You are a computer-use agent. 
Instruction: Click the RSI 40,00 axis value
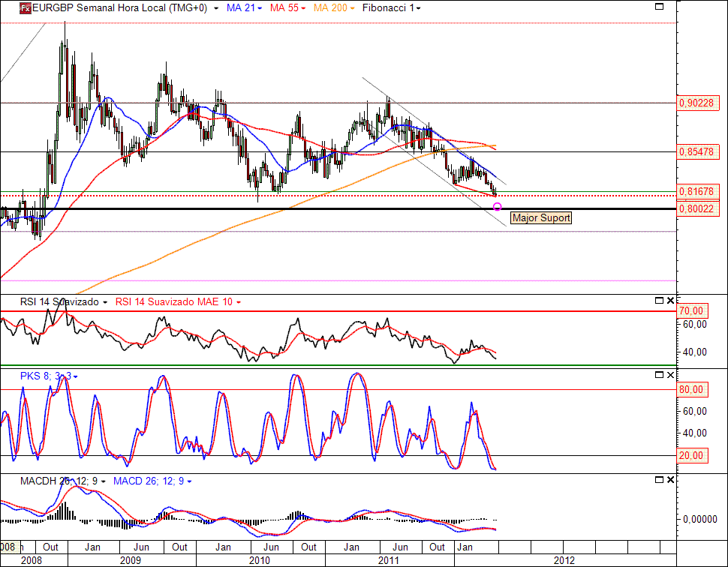pyautogui.click(x=694, y=352)
